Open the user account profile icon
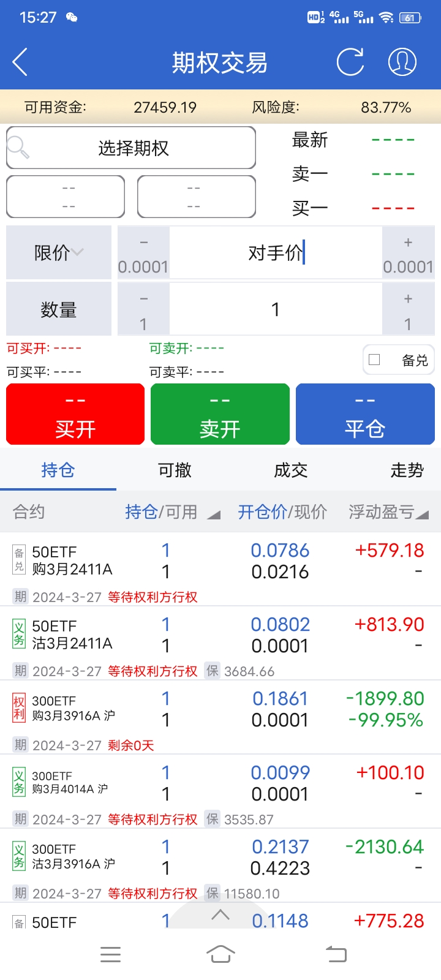The width and height of the screenshot is (441, 980). pos(402,62)
